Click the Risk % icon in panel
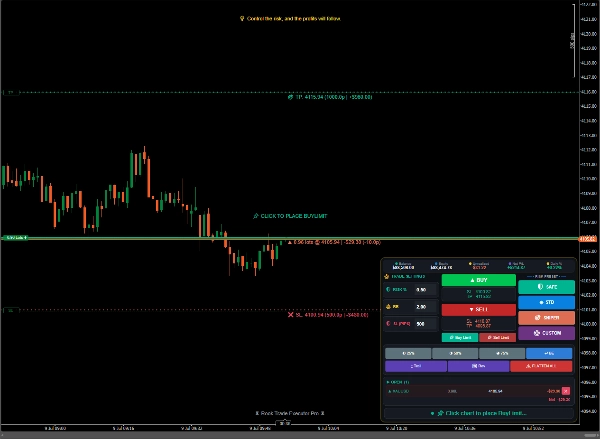The image size is (600, 439). pos(388,289)
